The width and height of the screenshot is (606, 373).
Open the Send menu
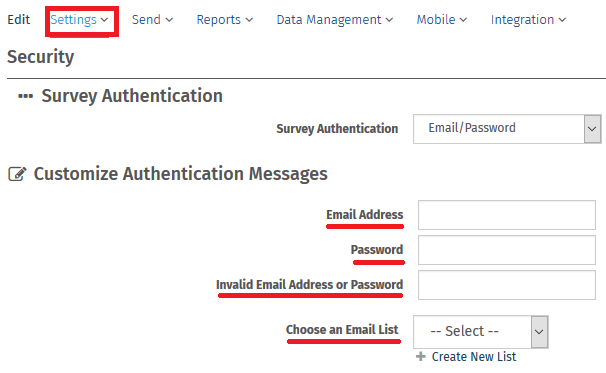tap(152, 20)
